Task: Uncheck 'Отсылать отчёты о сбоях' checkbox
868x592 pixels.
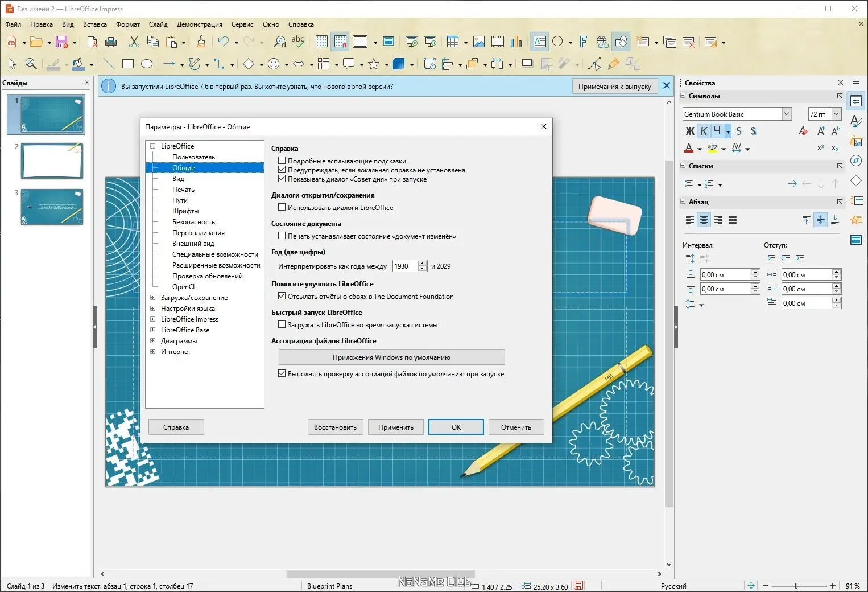Action: (x=282, y=297)
